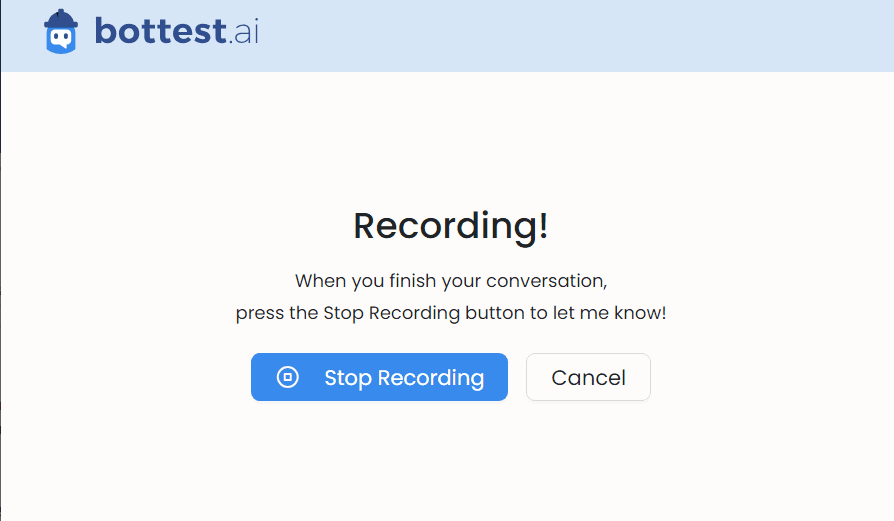Click the word 'Recording' in the blue button

431,378
